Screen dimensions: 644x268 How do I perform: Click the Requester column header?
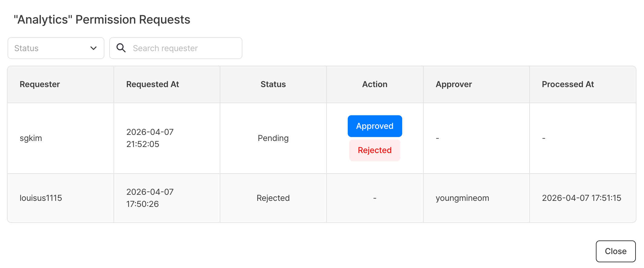coord(40,84)
